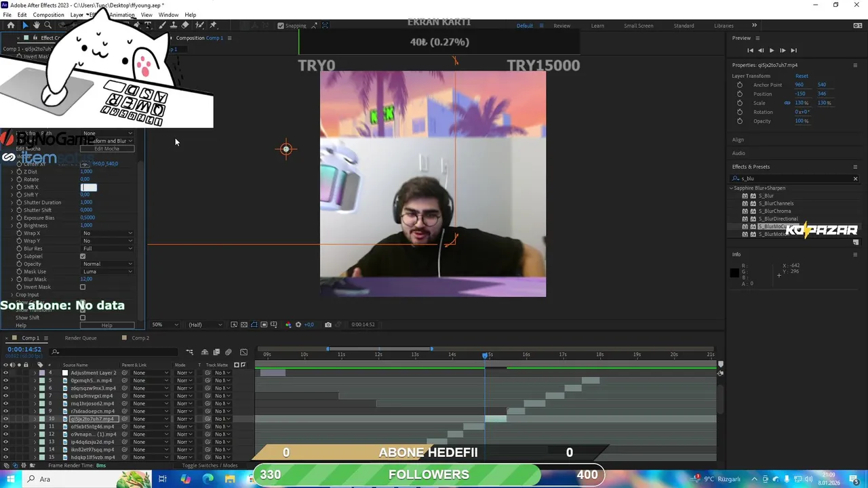Toggle Z Dist stopwatch in effect controls
The height and width of the screenshot is (488, 868).
tap(19, 171)
